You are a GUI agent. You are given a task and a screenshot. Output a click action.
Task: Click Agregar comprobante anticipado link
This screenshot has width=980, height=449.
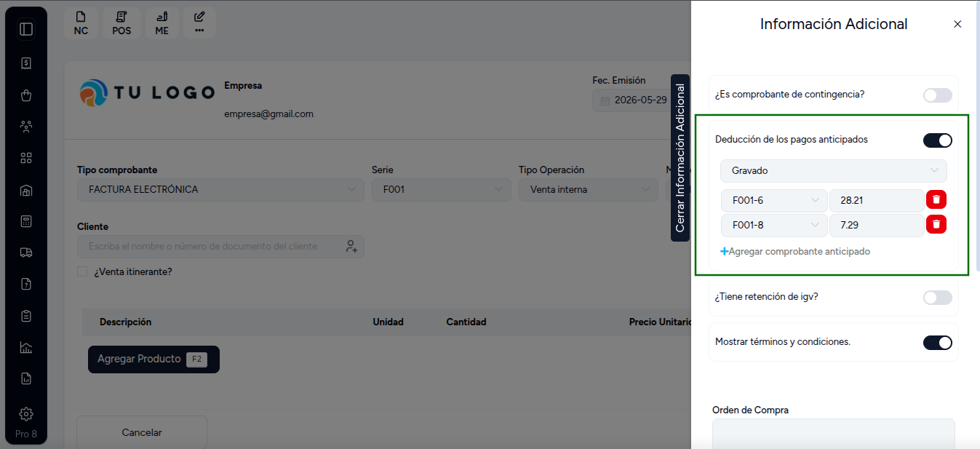click(795, 251)
